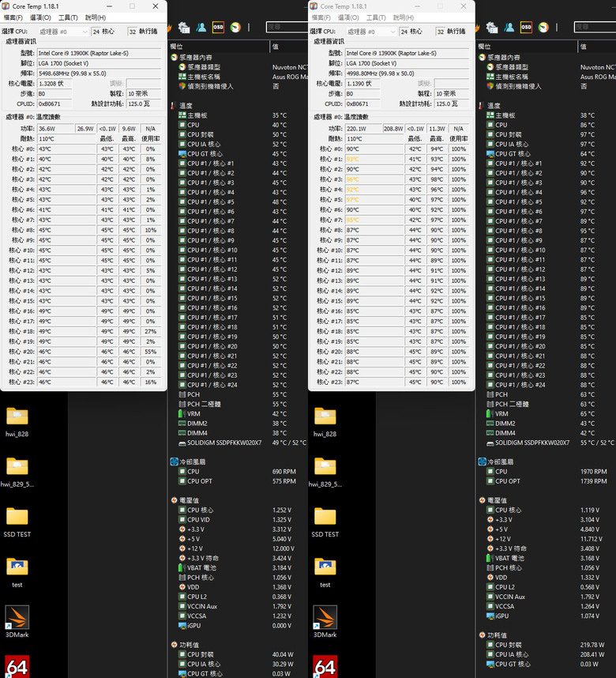
Task: Click the 1.1390 伏 core voltage field
Action: tap(362, 84)
